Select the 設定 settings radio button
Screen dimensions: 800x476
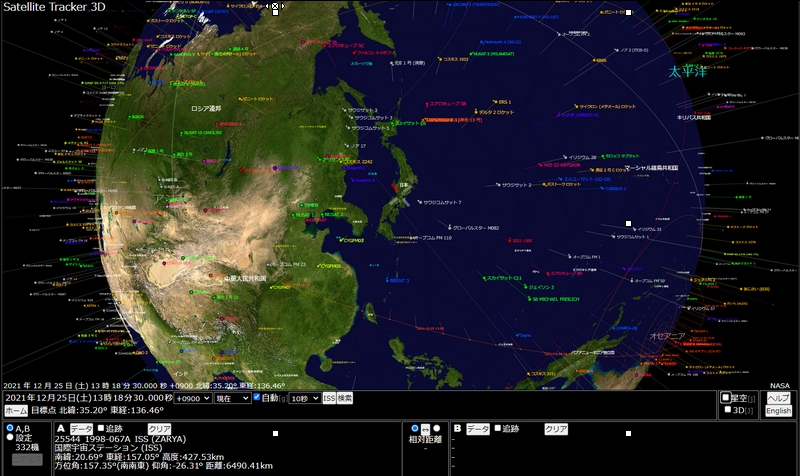point(10,437)
